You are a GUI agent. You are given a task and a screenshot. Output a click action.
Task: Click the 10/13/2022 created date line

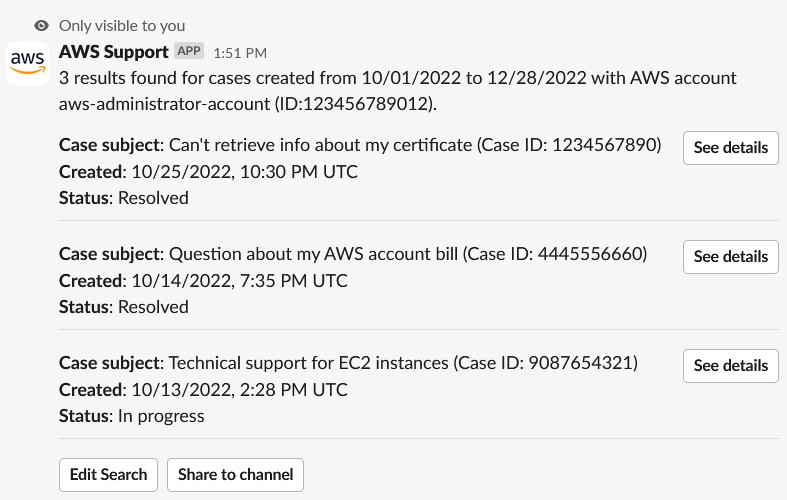203,389
